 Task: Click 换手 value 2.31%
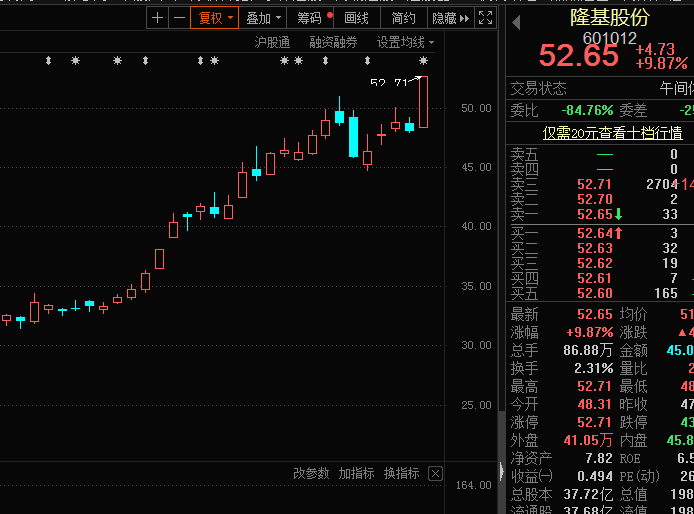pos(594,368)
